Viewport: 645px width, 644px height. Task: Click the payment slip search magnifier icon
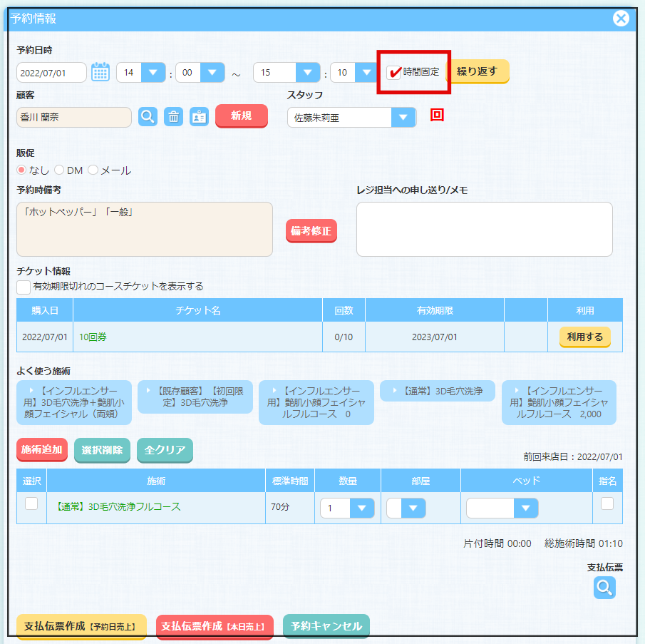[604, 587]
